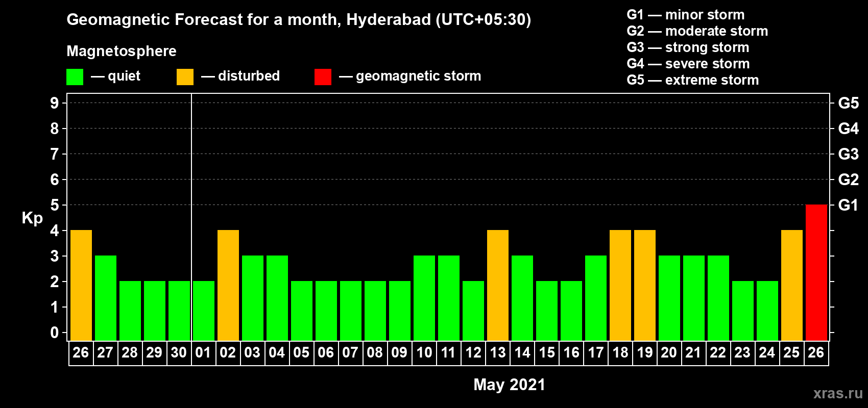Viewport: 868px width, 408px height.
Task: Click the Kp axis value 7
Action: click(55, 154)
